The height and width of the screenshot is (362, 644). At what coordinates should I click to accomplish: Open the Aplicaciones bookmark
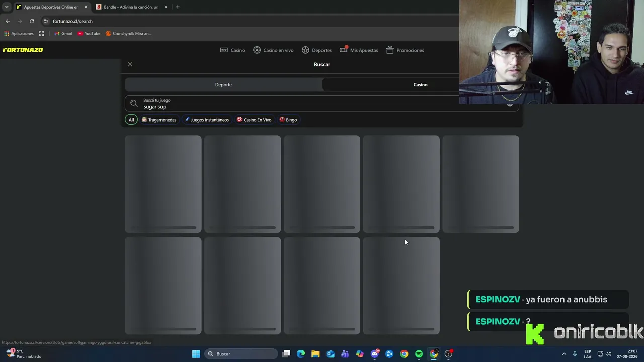tap(19, 34)
